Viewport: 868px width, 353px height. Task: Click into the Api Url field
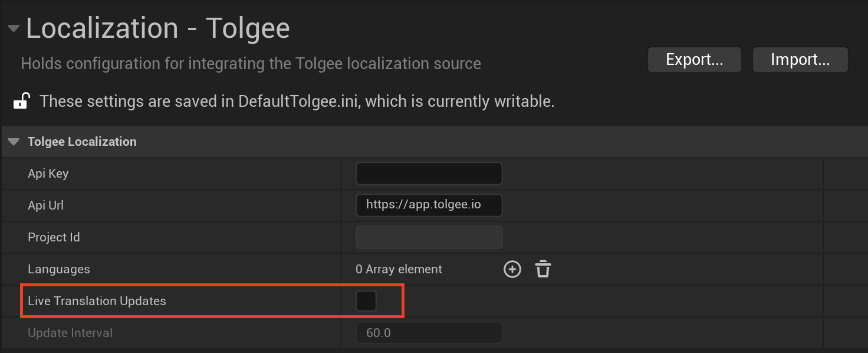(429, 205)
